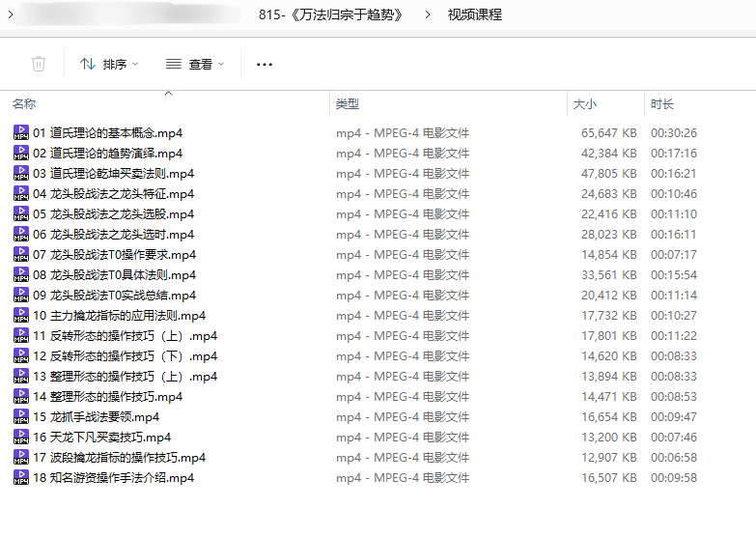
Task: Select the icon for 10 主力擒龙指标的应用法则
Action: click(21, 316)
